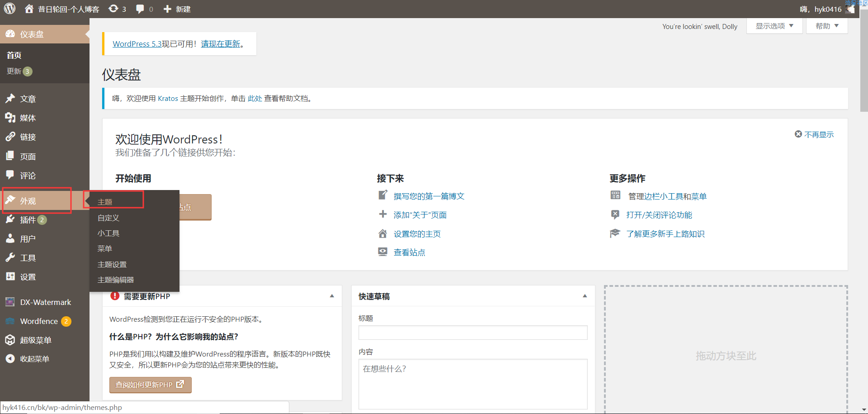Select 主题设置 in the 外观 submenu
Screen dimensions: 868x414
pyautogui.click(x=112, y=264)
